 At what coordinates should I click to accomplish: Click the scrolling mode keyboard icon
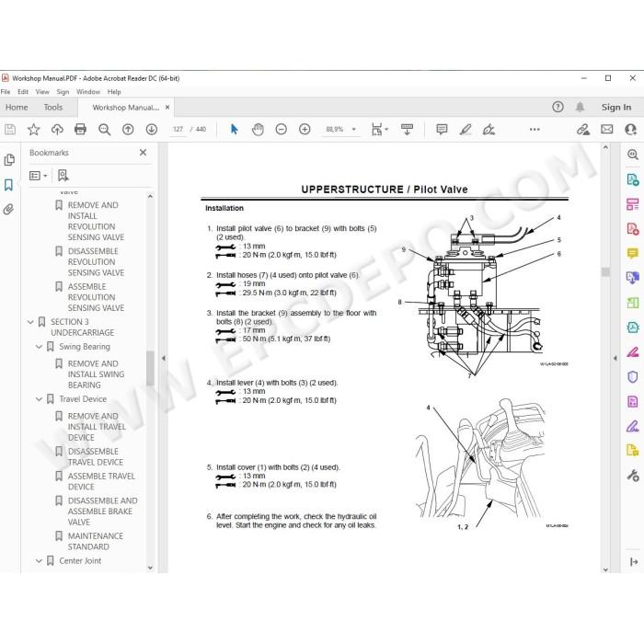[407, 130]
